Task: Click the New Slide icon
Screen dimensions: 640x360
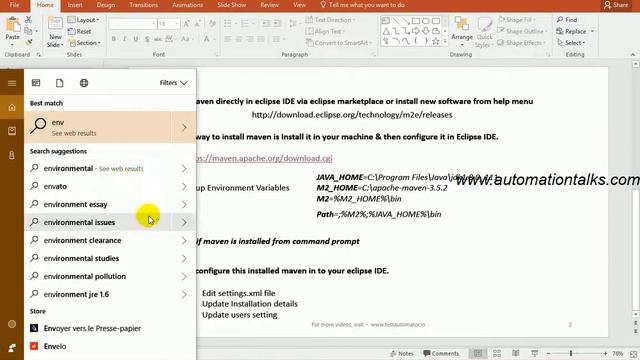Action: (x=55, y=24)
